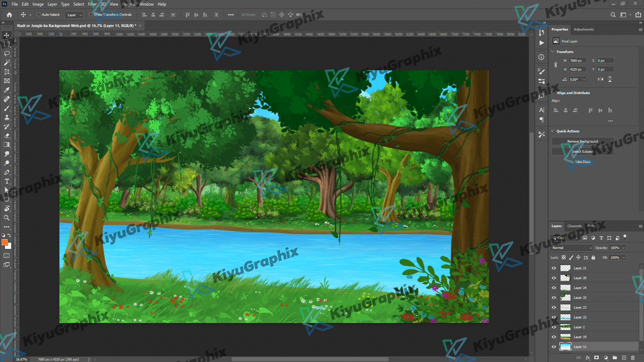Switch to the Channels tab
This screenshot has width=644, height=362.
[x=574, y=226]
